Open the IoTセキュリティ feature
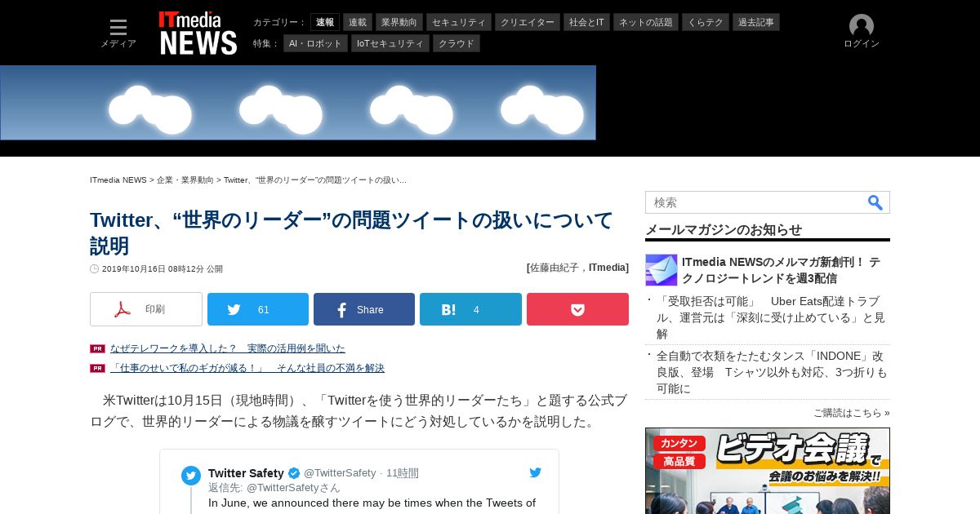Viewport: 980px width, 514px height. tap(390, 43)
